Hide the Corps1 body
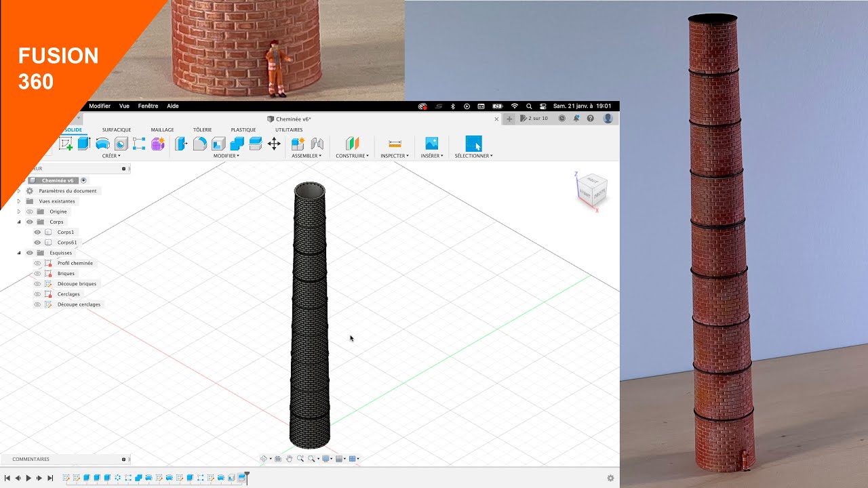868x488 pixels. point(37,232)
